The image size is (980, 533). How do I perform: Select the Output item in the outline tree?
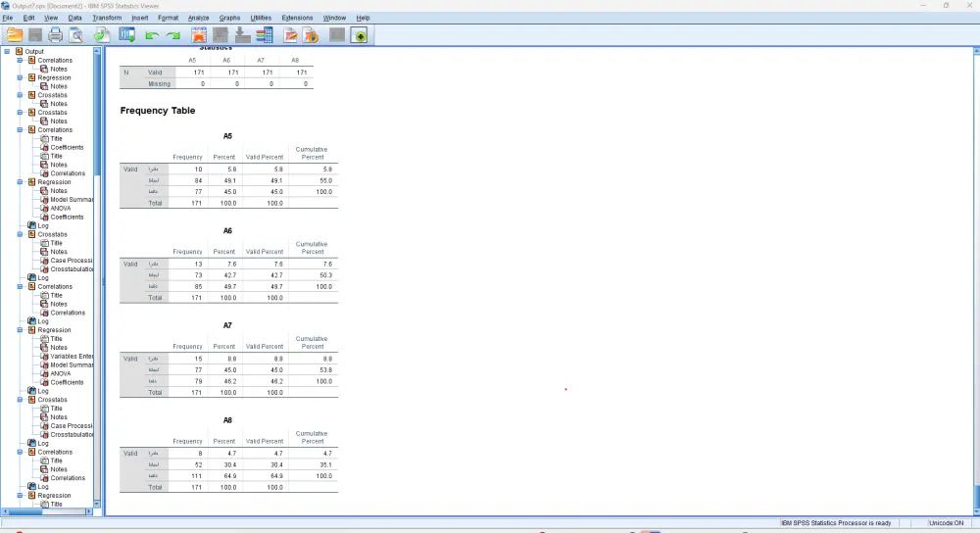coord(34,51)
